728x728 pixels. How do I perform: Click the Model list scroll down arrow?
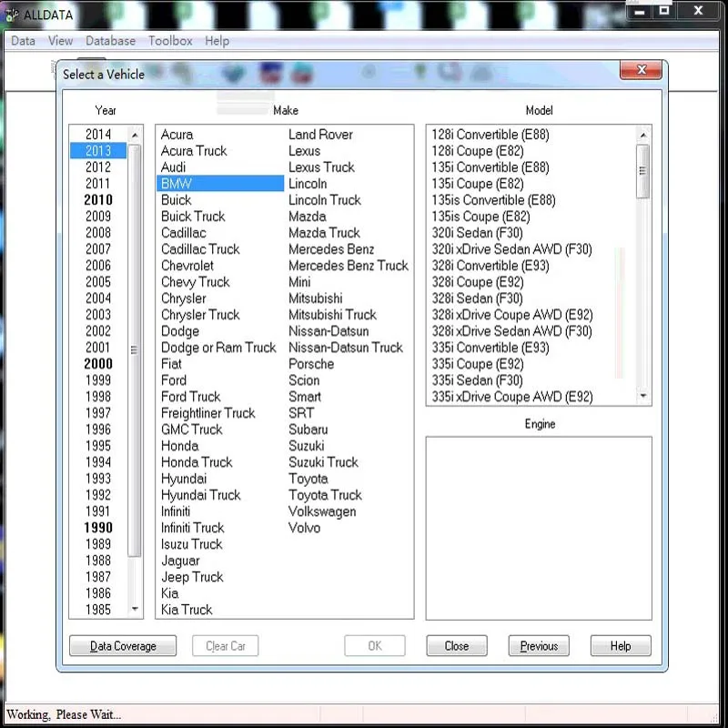643,396
